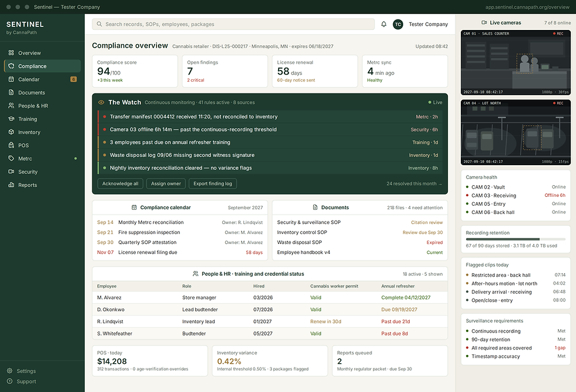This screenshot has height=392, width=576.
Task: Click the Recording retention storage bar
Action: point(515,239)
